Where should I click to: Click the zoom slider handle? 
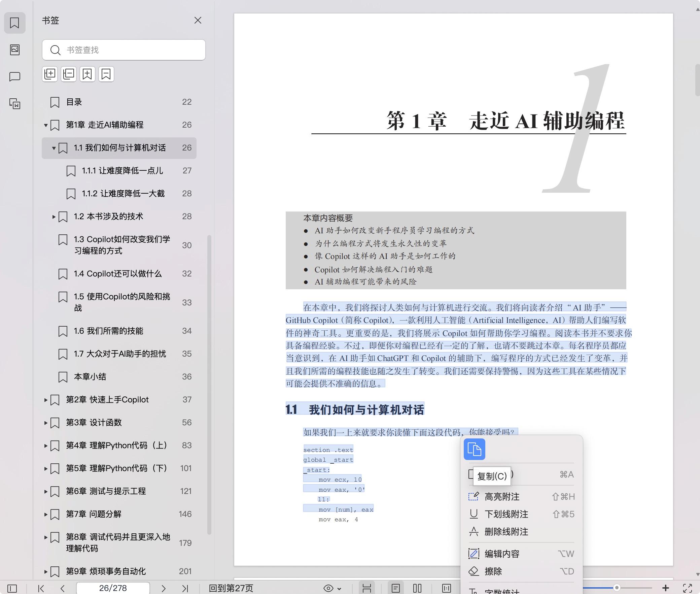(x=617, y=588)
